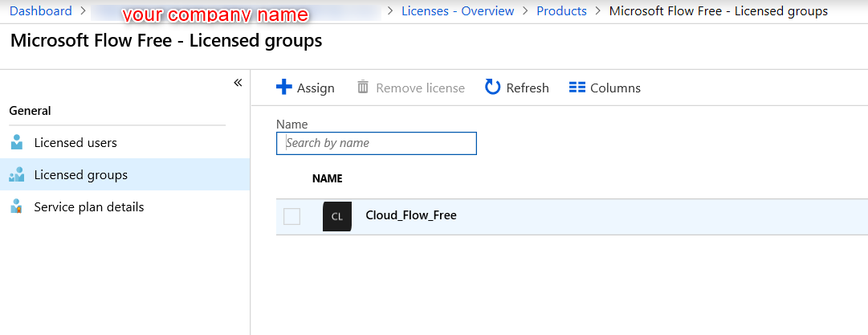The width and height of the screenshot is (868, 335).
Task: Open Licensed users in the sidebar
Action: pyautogui.click(x=124, y=143)
